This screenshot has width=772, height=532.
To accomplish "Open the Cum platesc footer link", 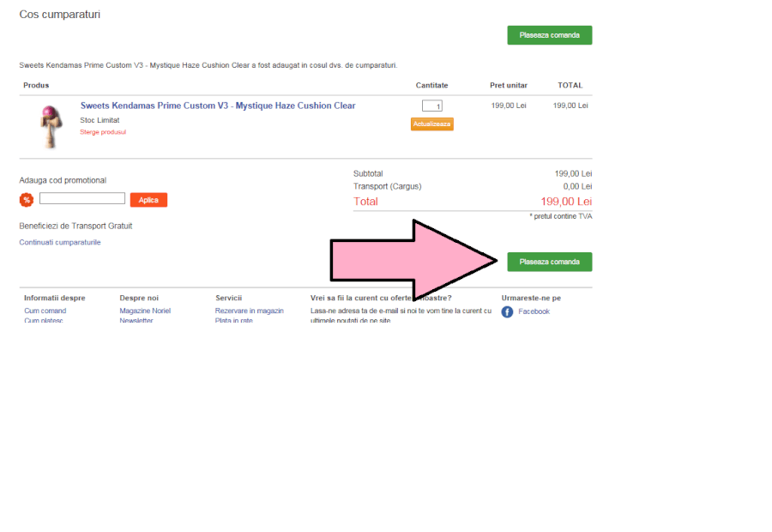I will (x=44, y=321).
